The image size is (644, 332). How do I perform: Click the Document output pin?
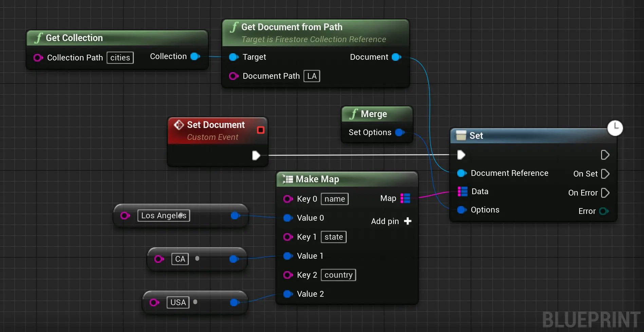click(396, 57)
